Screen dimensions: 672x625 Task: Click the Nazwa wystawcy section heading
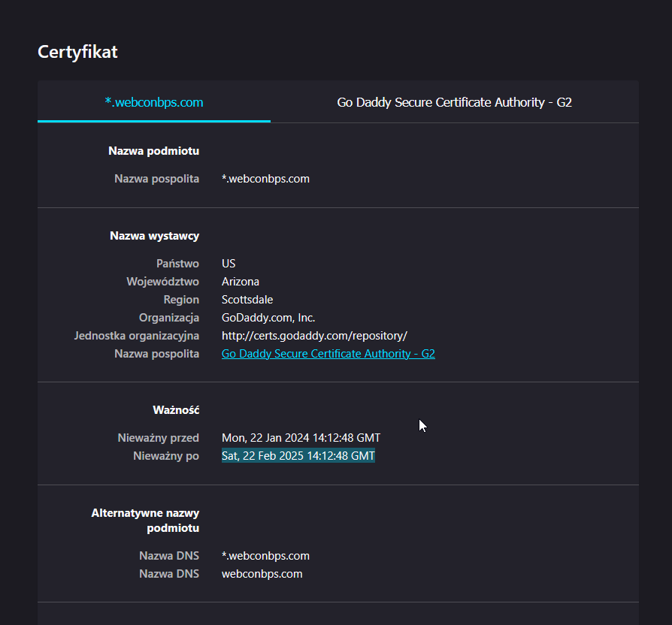tap(154, 236)
